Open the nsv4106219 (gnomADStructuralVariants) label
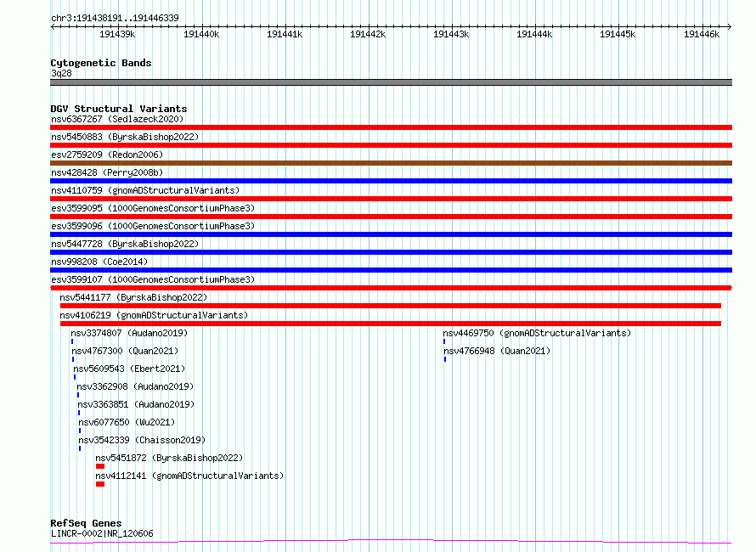 pyautogui.click(x=154, y=315)
